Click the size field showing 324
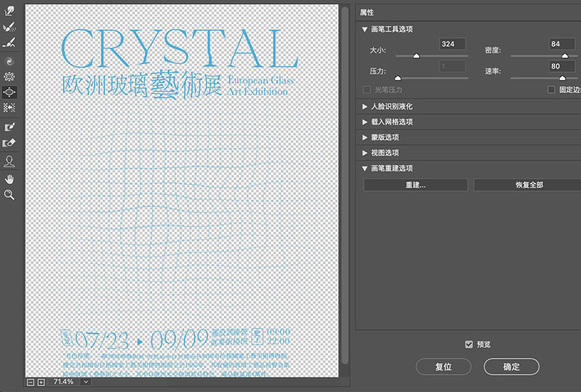This screenshot has height=392, width=581. click(x=452, y=43)
